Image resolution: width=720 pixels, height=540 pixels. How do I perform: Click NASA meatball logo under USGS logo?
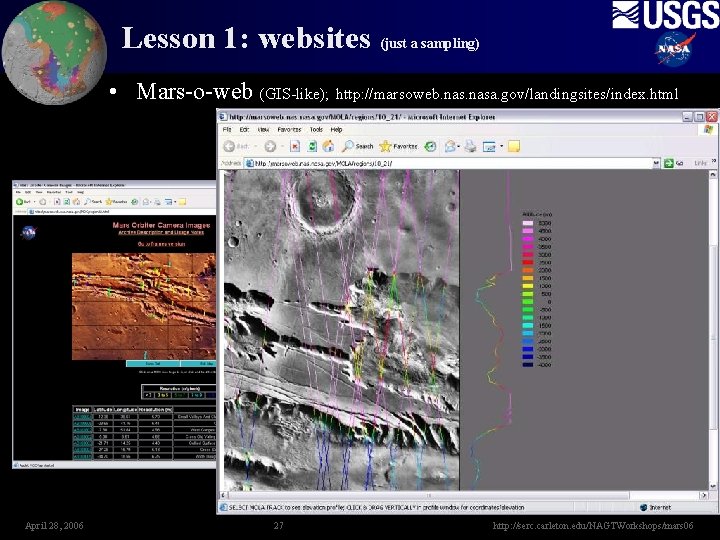coord(675,49)
